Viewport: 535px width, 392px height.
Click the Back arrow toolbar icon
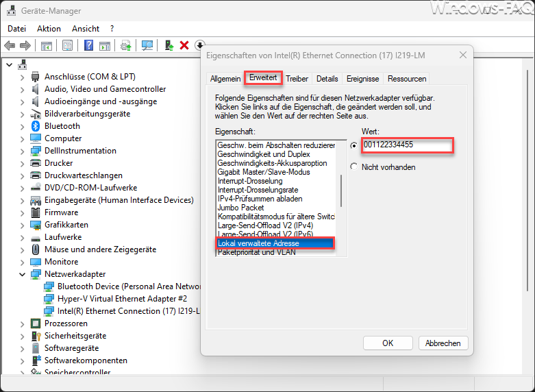pos(10,45)
